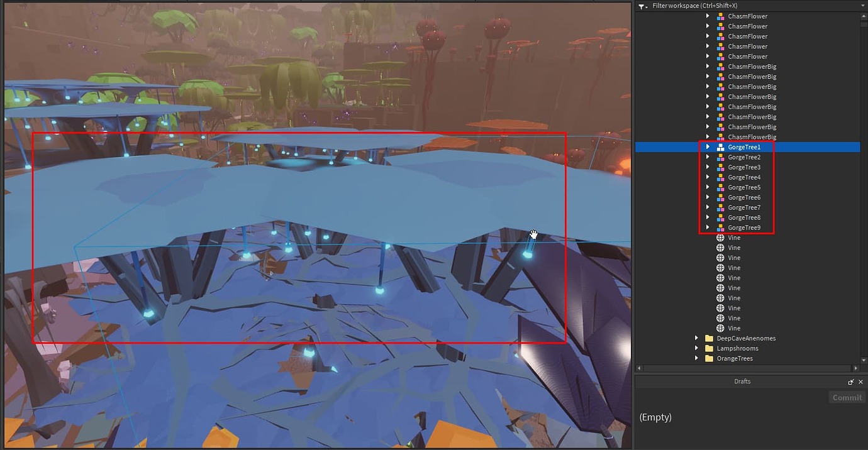This screenshot has width=868, height=450.
Task: Select the GorgeTree7 label
Action: click(x=744, y=207)
